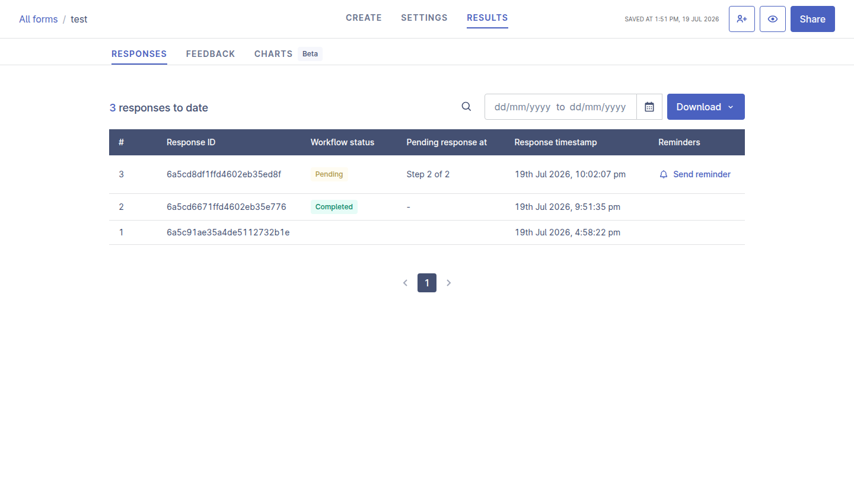Click the Share button

812,19
